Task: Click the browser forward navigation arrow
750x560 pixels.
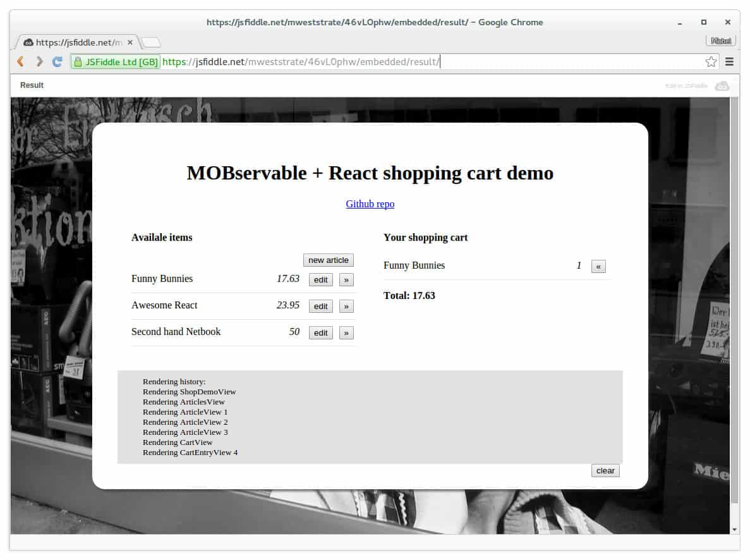Action: click(x=38, y=61)
